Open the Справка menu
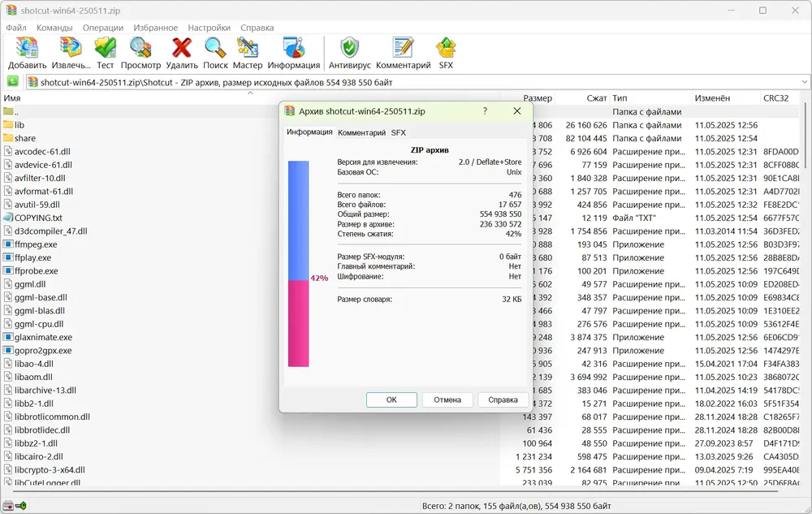 click(x=257, y=28)
